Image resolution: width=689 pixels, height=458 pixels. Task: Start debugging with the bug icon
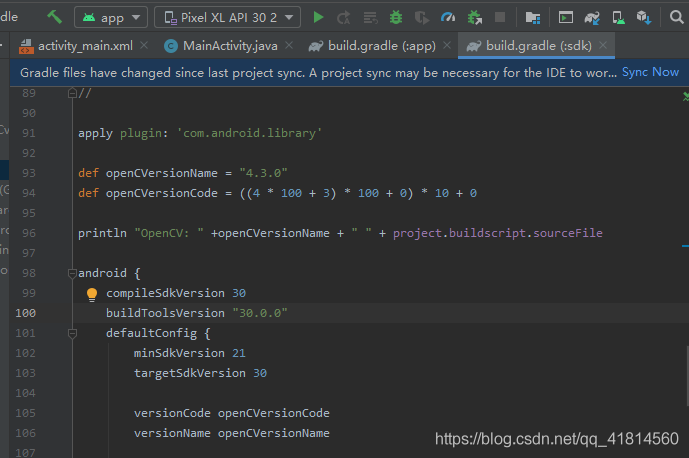(397, 17)
